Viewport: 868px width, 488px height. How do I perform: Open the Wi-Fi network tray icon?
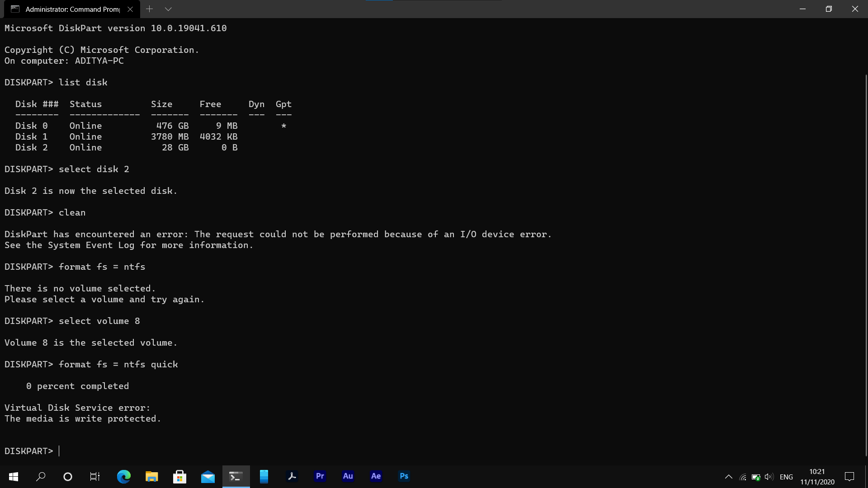(x=743, y=477)
